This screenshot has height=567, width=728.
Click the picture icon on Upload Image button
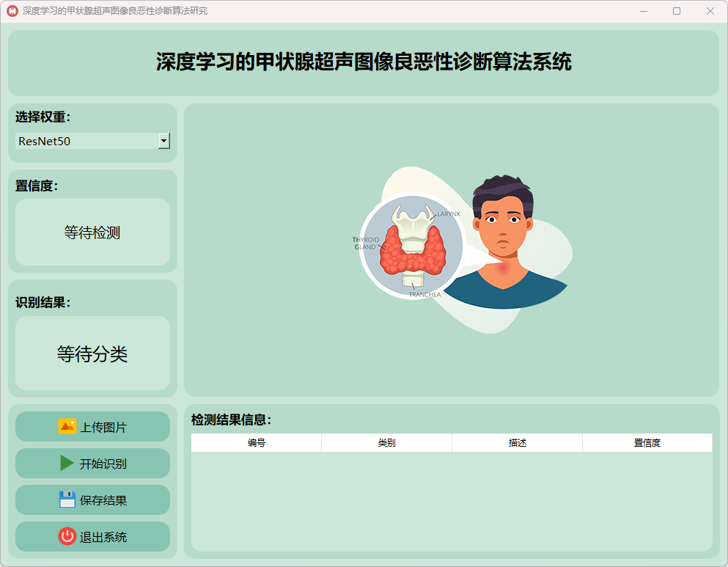tap(67, 426)
